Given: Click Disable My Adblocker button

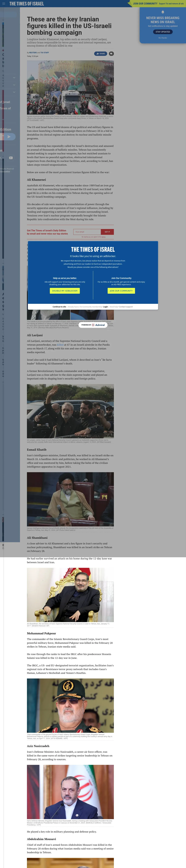Looking at the screenshot, I should 65,290.
